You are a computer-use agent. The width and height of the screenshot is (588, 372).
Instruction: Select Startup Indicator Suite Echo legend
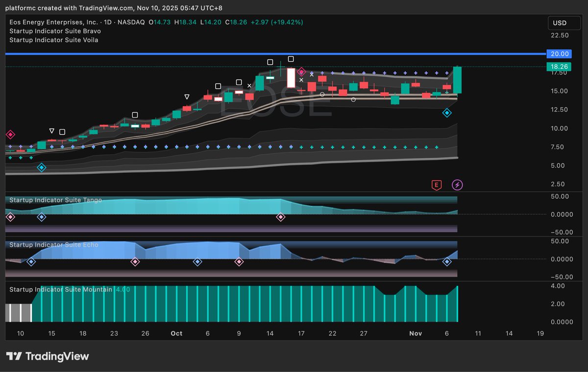(x=53, y=244)
